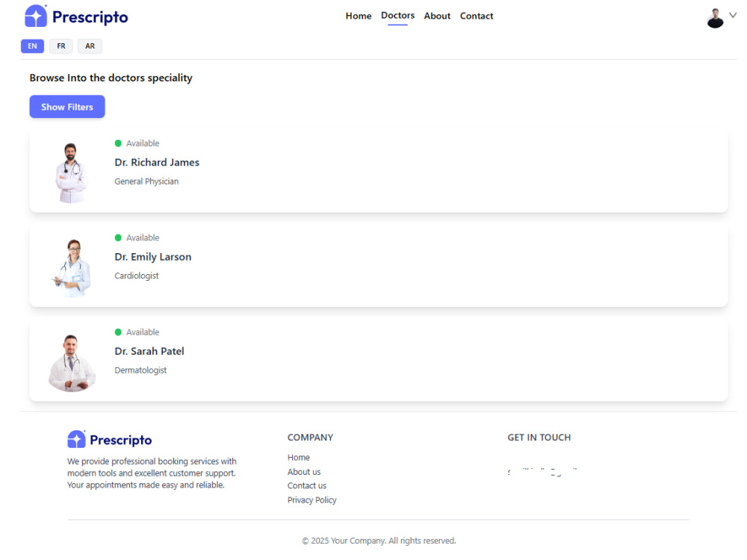Click the General Physician speciality text
The image size is (747, 560).
point(146,181)
